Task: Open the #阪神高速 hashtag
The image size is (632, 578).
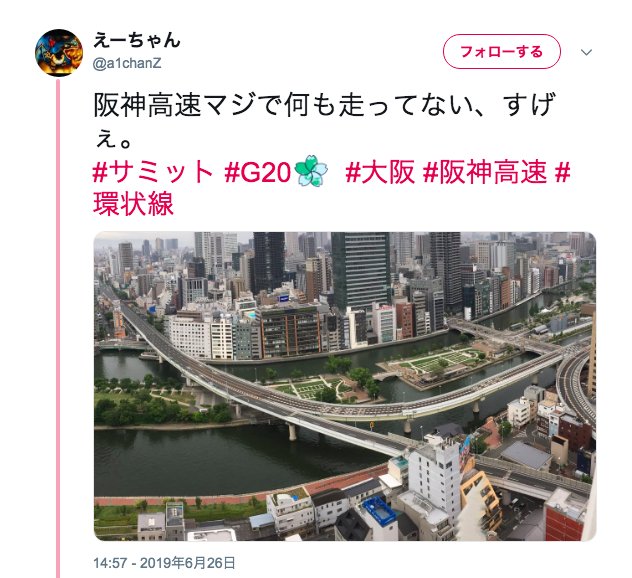Action: pyautogui.click(x=485, y=173)
